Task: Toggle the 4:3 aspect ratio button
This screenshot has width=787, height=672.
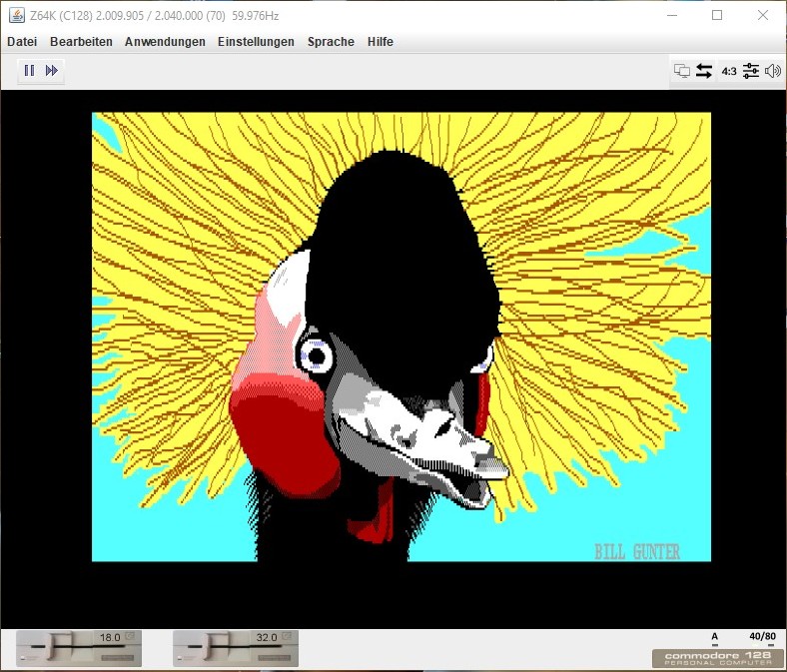Action: click(x=729, y=71)
